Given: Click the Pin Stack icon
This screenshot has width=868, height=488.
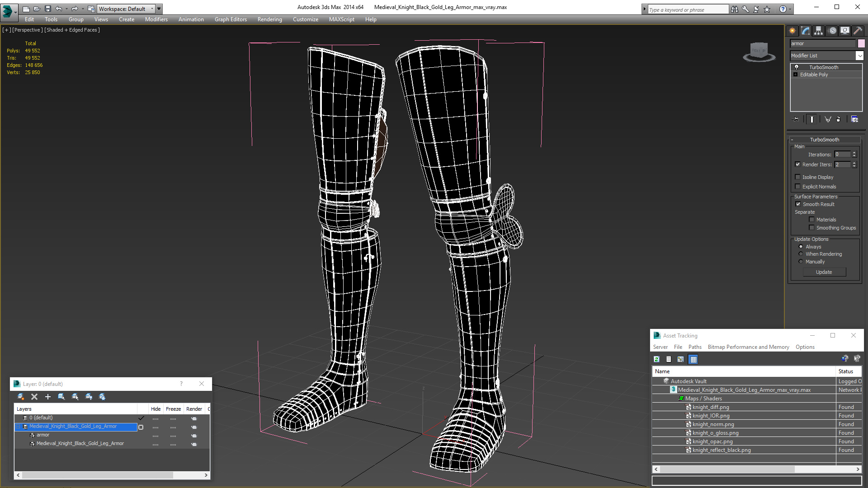Looking at the screenshot, I should [796, 119].
